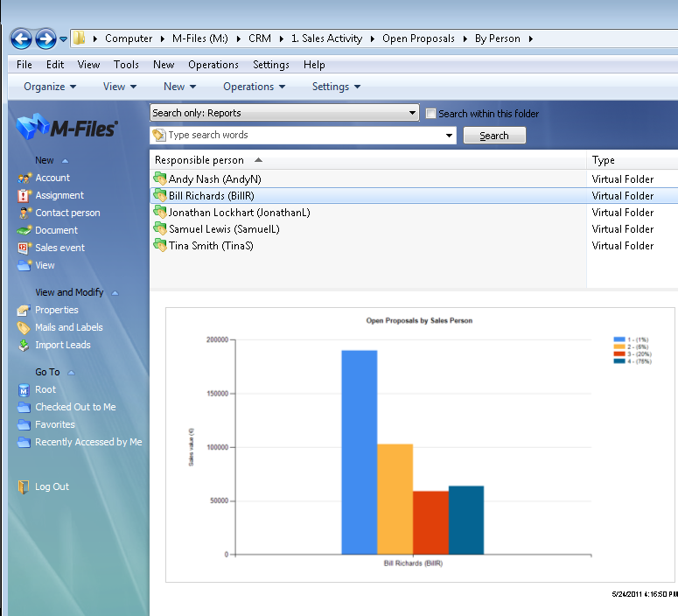The width and height of the screenshot is (678, 616).
Task: Click the Sales event calendar icon
Action: (x=24, y=248)
